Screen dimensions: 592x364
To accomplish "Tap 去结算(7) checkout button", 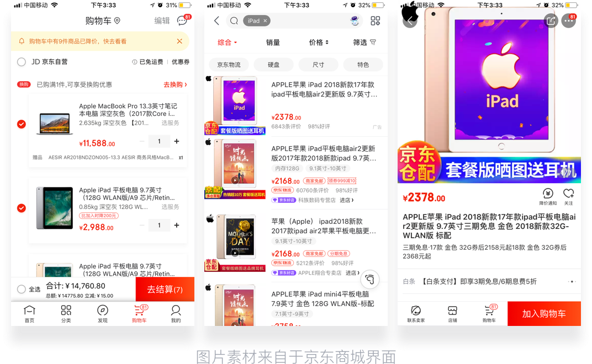I will point(165,290).
